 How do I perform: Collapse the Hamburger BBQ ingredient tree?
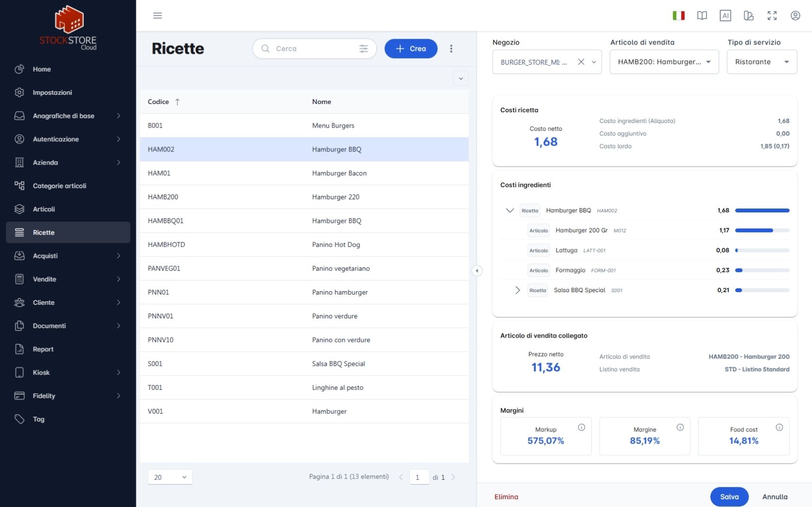[x=510, y=210]
